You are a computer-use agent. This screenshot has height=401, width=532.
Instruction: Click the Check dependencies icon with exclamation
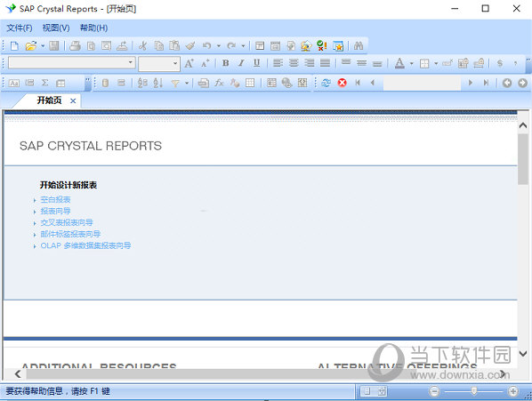click(322, 45)
